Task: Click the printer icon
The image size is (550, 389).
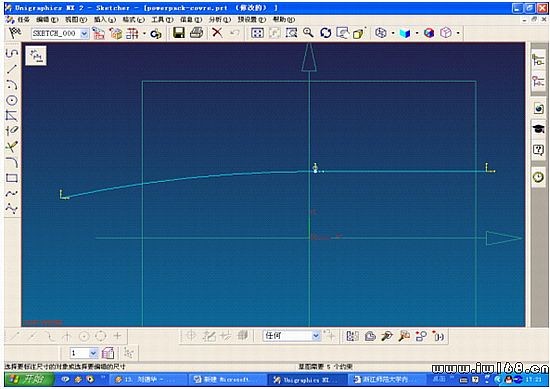Action: coord(196,33)
